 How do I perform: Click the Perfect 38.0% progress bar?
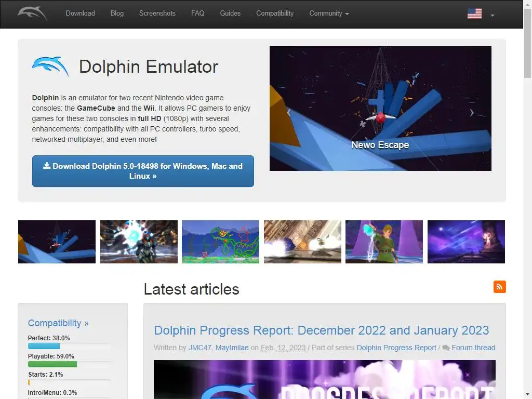point(69,346)
